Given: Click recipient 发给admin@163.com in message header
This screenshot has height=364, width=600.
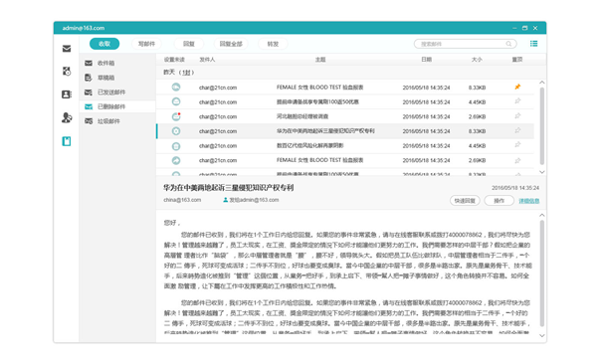Looking at the screenshot, I should [254, 200].
